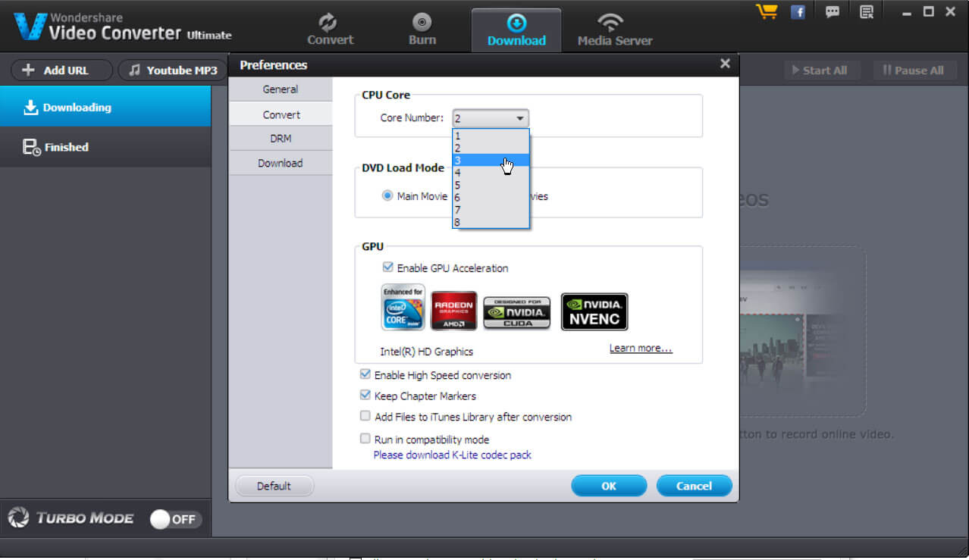Open the Core Number combo box
Viewport: 969px width, 560px height.
tap(491, 118)
